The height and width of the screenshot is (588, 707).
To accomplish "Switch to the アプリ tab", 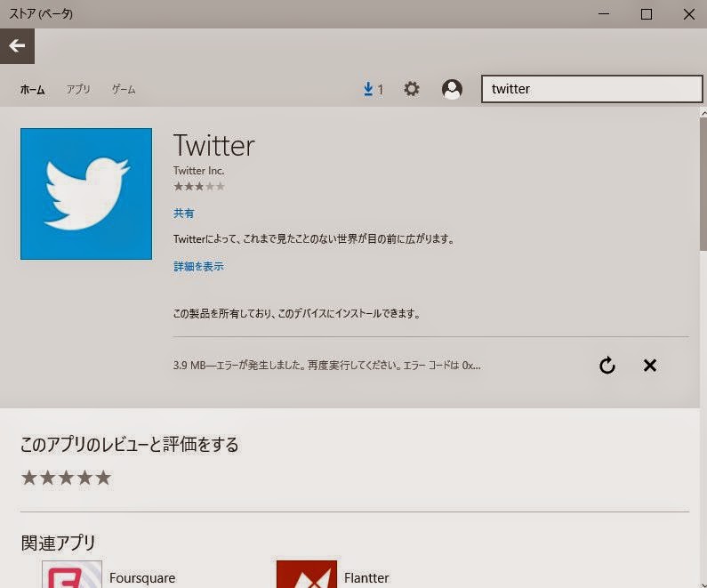I will (x=78, y=89).
